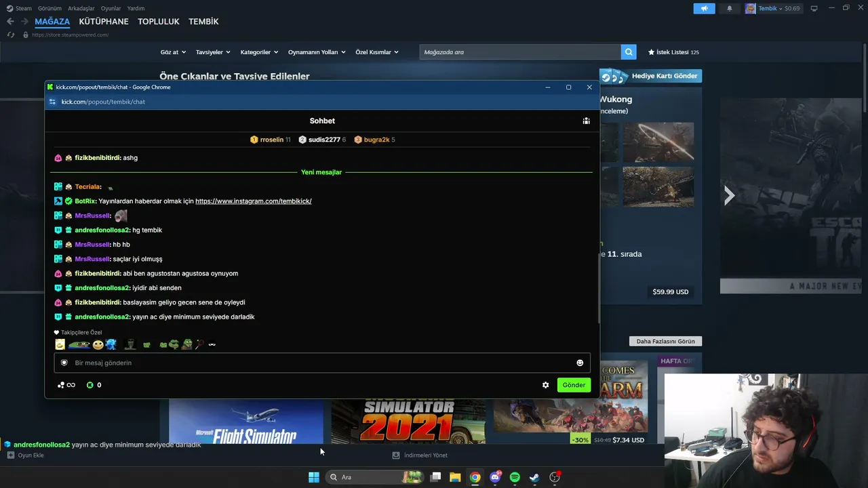Click the Mağazada ara search field
868x488 pixels.
tap(520, 52)
